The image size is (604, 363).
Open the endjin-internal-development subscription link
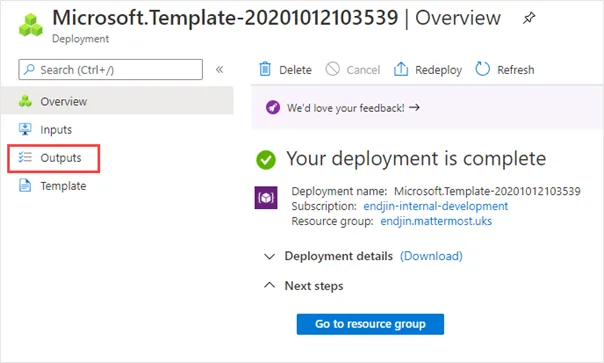[436, 206]
